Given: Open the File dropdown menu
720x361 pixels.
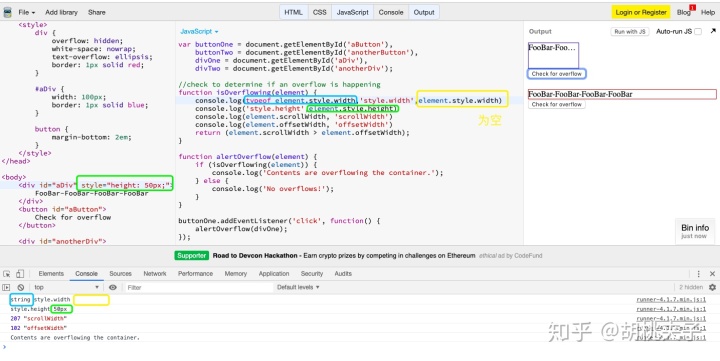Looking at the screenshot, I should point(26,12).
